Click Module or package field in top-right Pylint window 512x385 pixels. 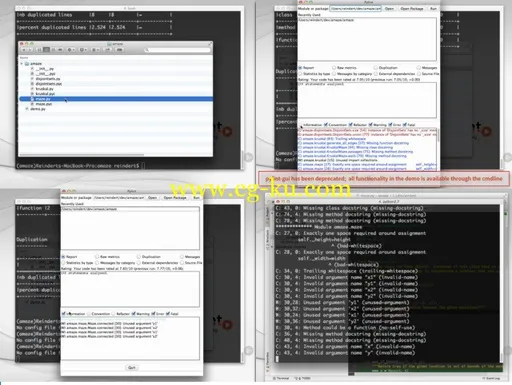(355, 9)
